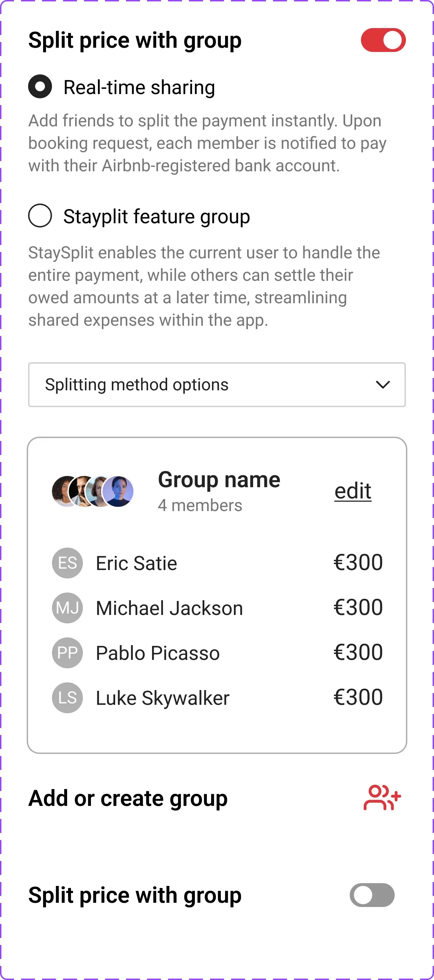
Task: Click Eric Satie's €300 amount
Action: click(x=358, y=562)
